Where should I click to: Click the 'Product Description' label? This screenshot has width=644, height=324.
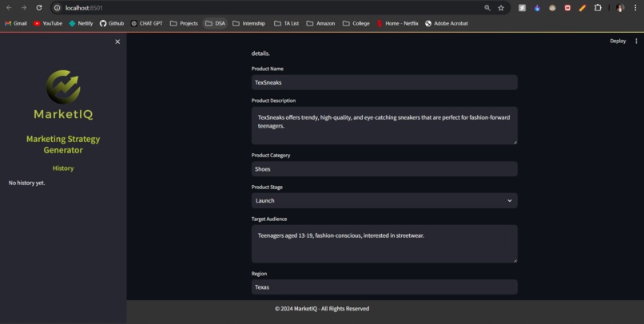pos(273,101)
